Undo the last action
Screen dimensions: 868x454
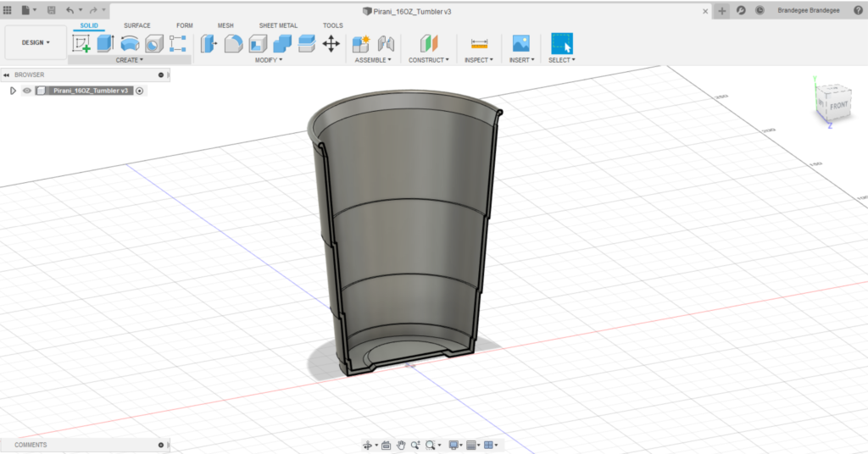[70, 10]
